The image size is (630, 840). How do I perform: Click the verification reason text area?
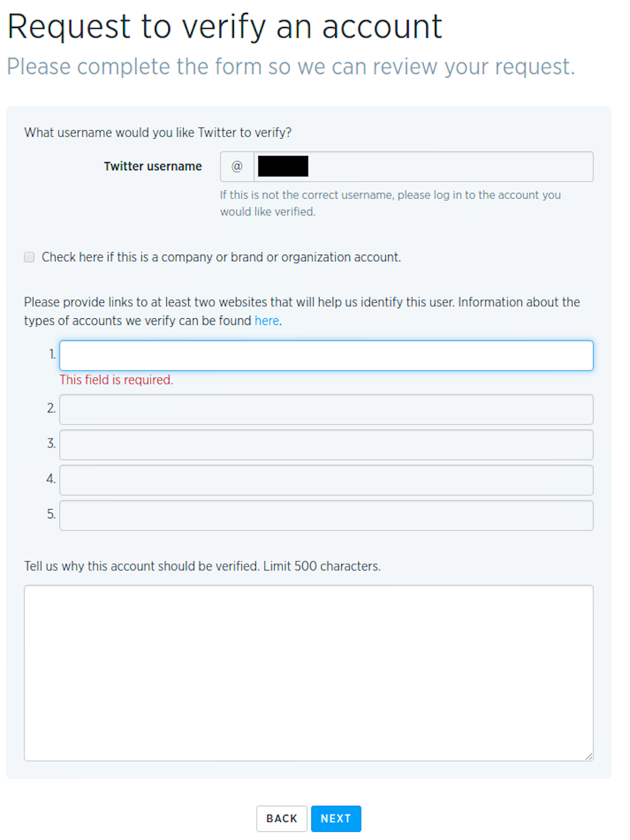pyautogui.click(x=308, y=673)
